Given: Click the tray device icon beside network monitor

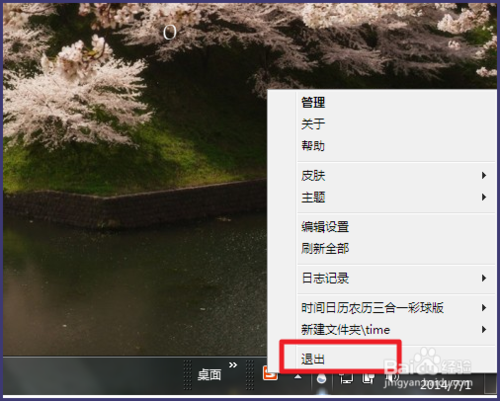Looking at the screenshot, I should pos(368,378).
